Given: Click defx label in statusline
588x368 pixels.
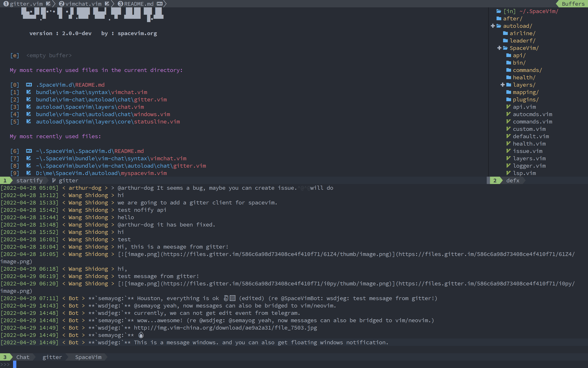Looking at the screenshot, I should (513, 181).
